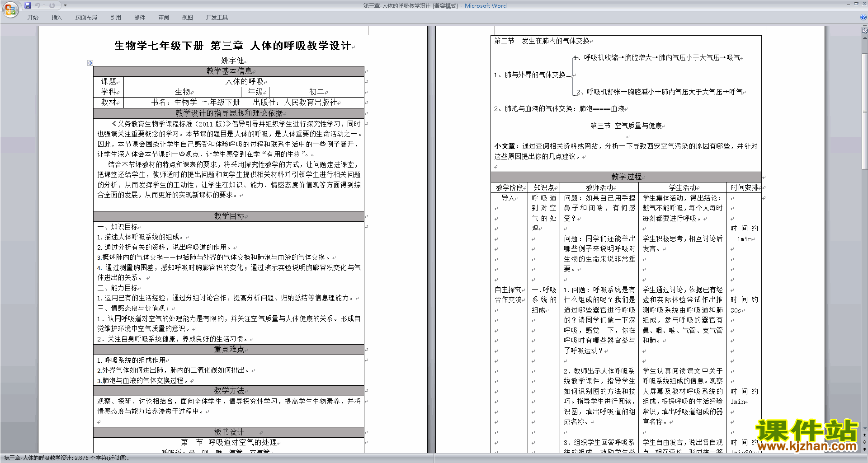Click the 课题 label cell

[x=108, y=82]
